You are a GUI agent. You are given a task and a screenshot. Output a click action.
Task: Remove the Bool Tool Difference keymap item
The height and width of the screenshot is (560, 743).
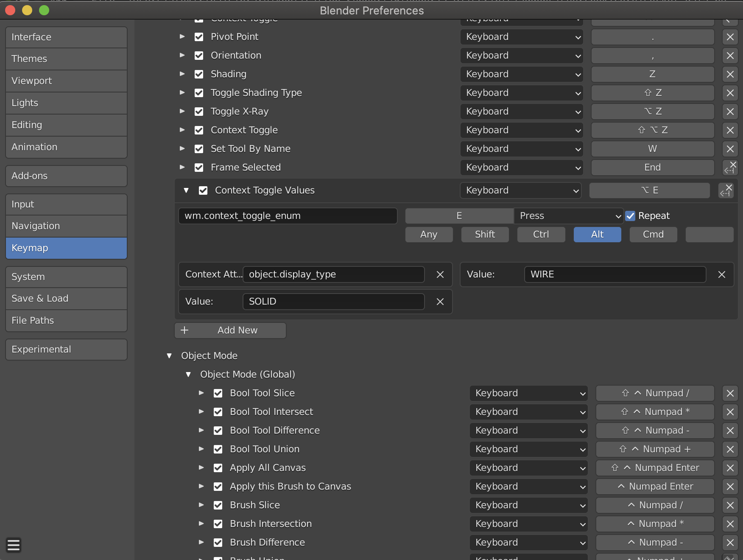[730, 431]
